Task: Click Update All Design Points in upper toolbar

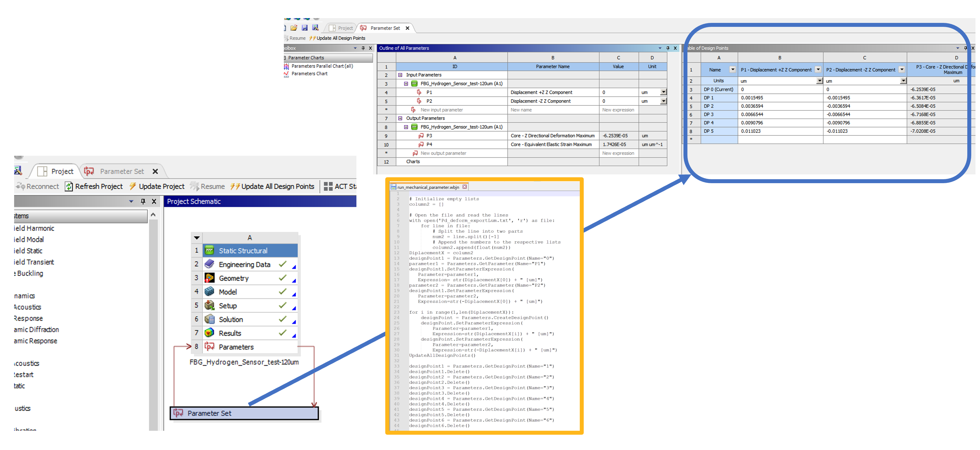Action: coord(337,38)
